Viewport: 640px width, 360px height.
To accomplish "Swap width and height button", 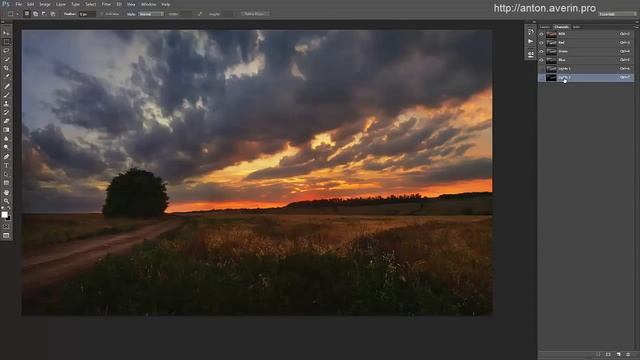I will point(200,14).
